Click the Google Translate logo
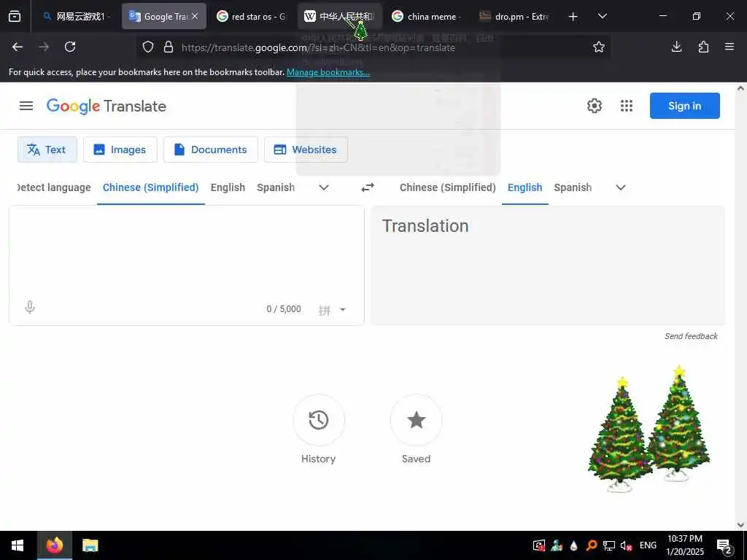The image size is (747, 560). point(107,106)
